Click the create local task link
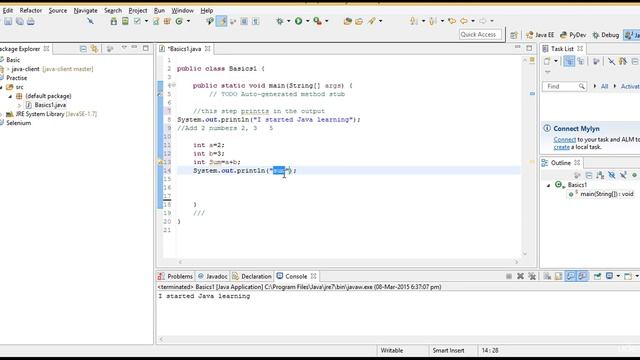This screenshot has height=360, width=640. (x=561, y=147)
